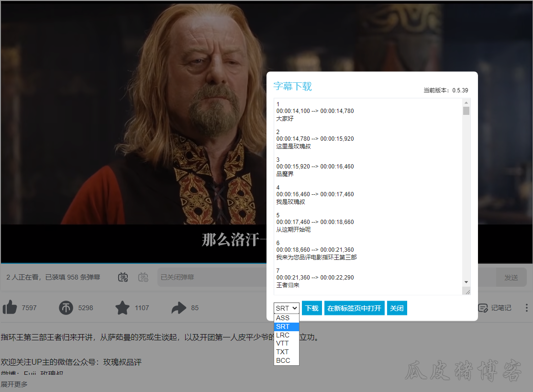Toggle the danmaku display icon
This screenshot has height=392, width=533.
tap(123, 277)
